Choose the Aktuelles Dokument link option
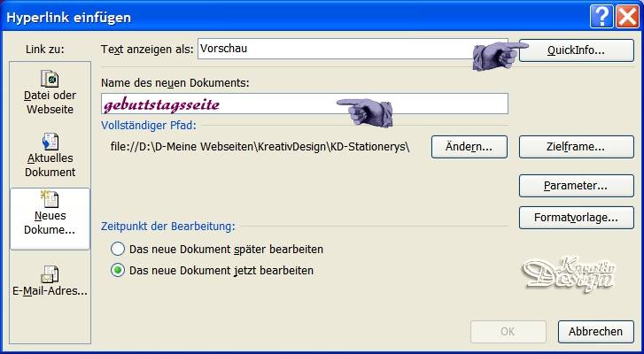 click(50, 156)
